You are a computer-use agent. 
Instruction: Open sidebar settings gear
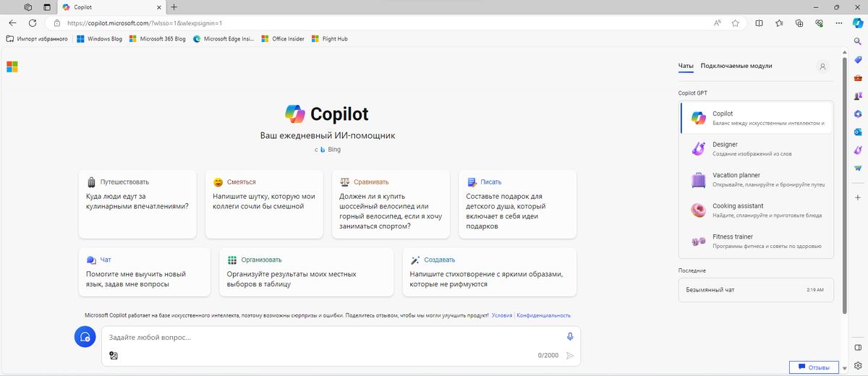pyautogui.click(x=858, y=367)
